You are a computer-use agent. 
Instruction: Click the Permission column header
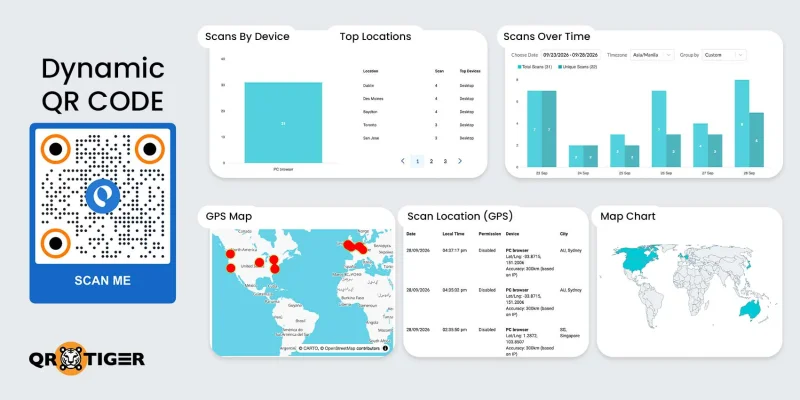[489, 234]
